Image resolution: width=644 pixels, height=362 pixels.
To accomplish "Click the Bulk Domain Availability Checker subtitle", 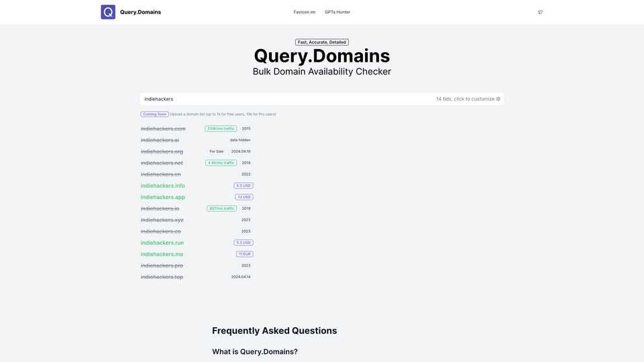I will pyautogui.click(x=321, y=72).
